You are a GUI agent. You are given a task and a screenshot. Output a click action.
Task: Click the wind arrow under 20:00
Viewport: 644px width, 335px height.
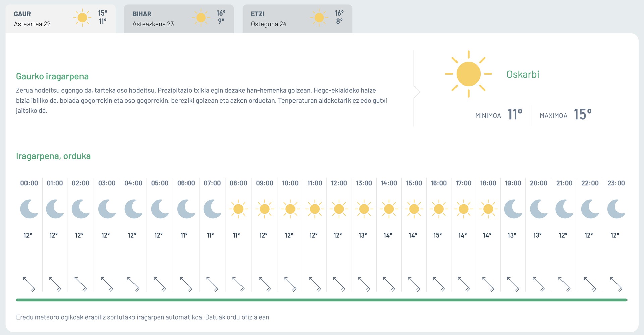point(539,284)
